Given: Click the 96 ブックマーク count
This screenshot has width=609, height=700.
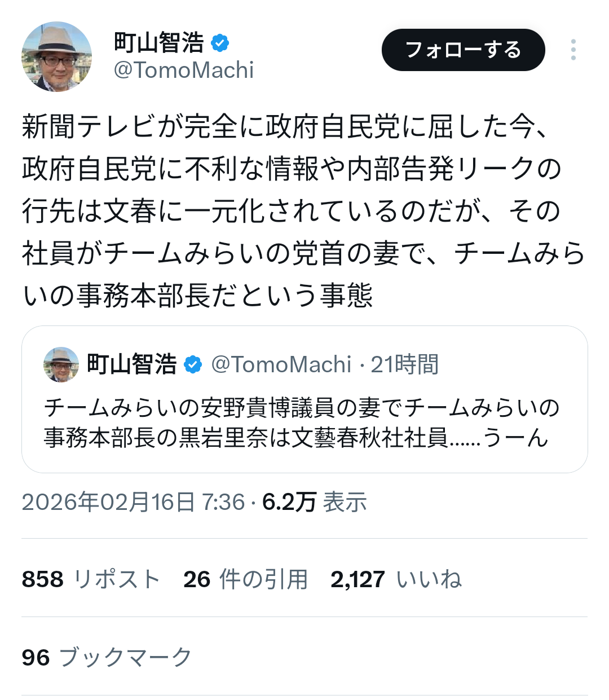Looking at the screenshot, I should pyautogui.click(x=107, y=658).
